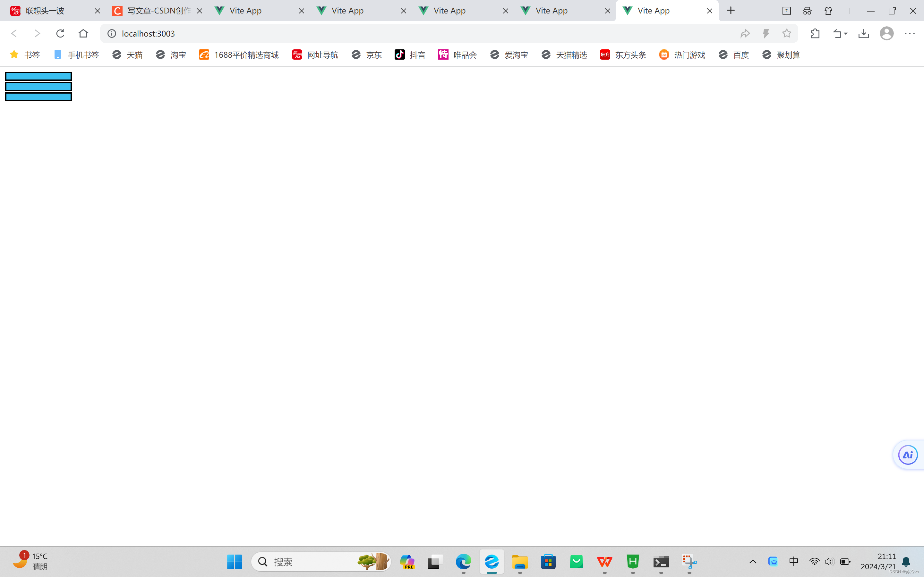Toggle the bookmark star in address bar
This screenshot has width=924, height=577.
click(x=787, y=33)
